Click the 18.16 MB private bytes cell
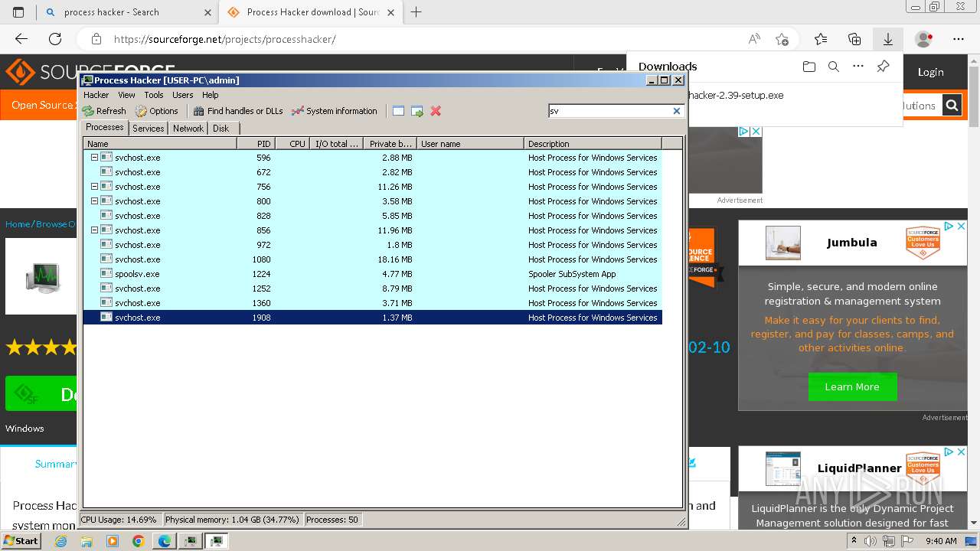The width and height of the screenshot is (980, 551). click(394, 259)
